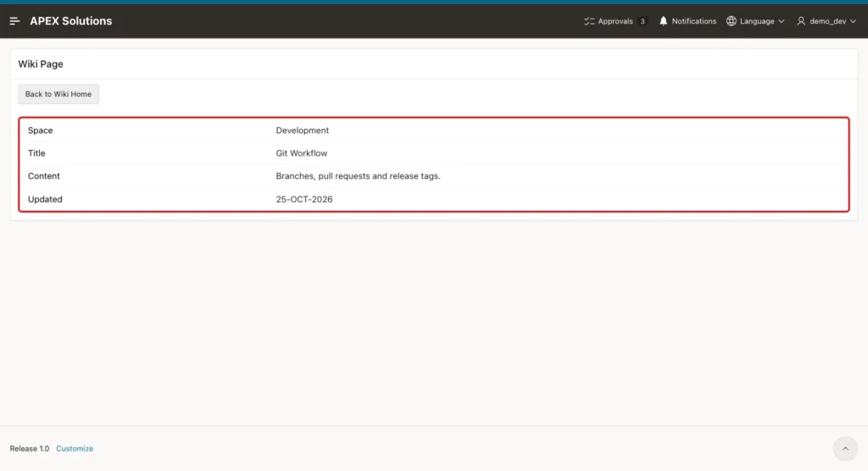Click the Release 1.0 footer text

point(30,449)
